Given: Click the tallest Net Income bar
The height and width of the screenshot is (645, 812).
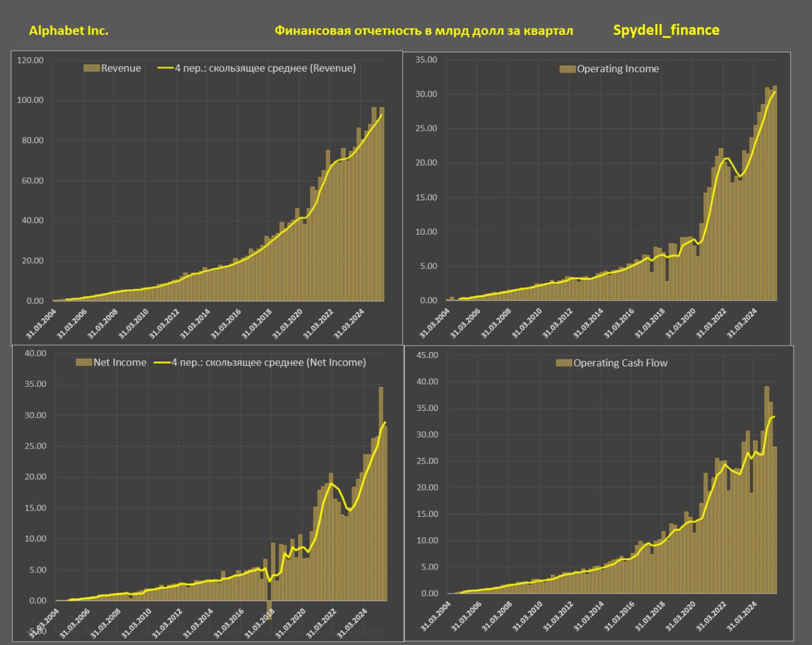Looking at the screenshot, I should [x=381, y=495].
